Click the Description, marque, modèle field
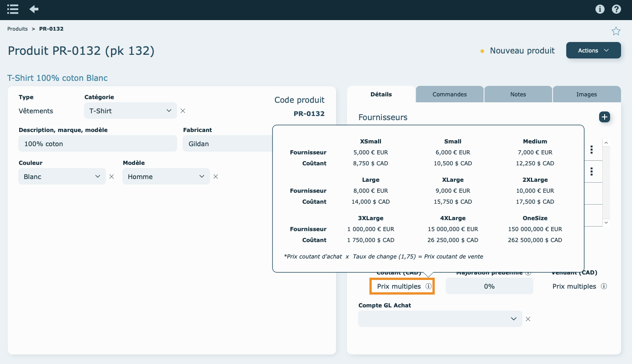632x364 pixels. click(97, 143)
